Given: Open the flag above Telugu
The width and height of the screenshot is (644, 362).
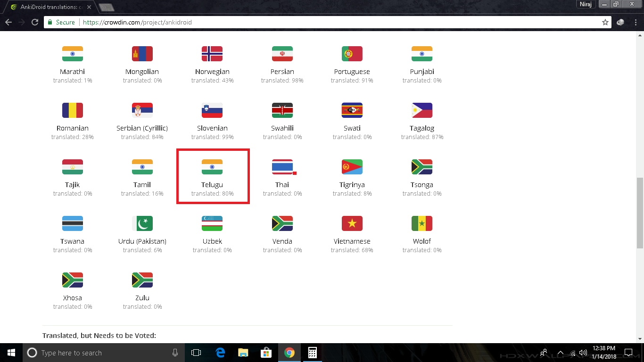Looking at the screenshot, I should (x=212, y=167).
